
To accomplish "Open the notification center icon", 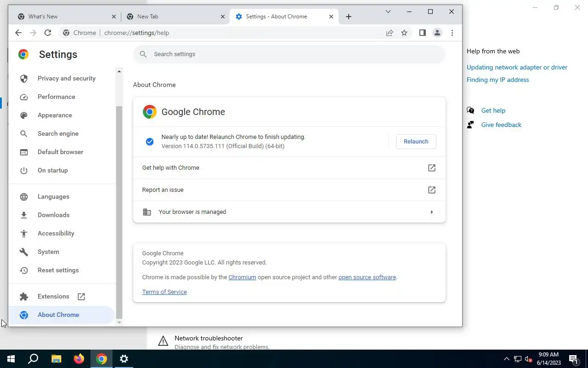I will pyautogui.click(x=574, y=359).
